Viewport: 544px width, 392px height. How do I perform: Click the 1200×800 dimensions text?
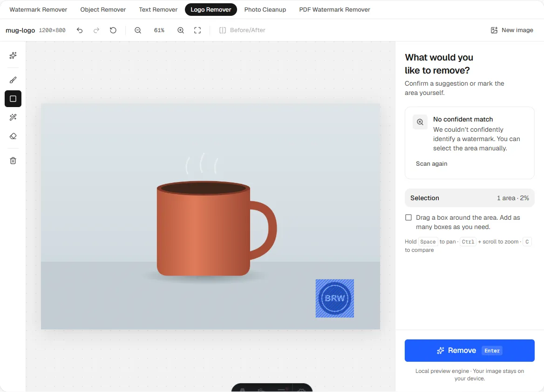coord(52,30)
